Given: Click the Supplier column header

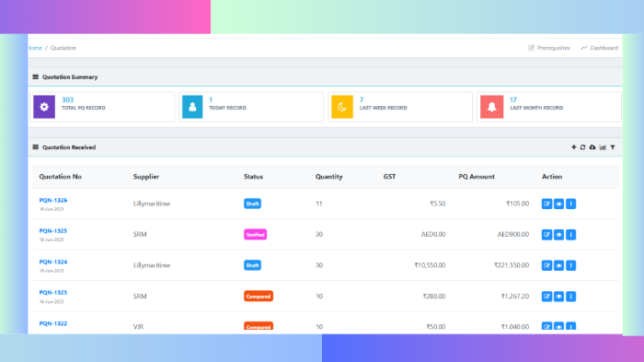Looking at the screenshot, I should tap(145, 177).
